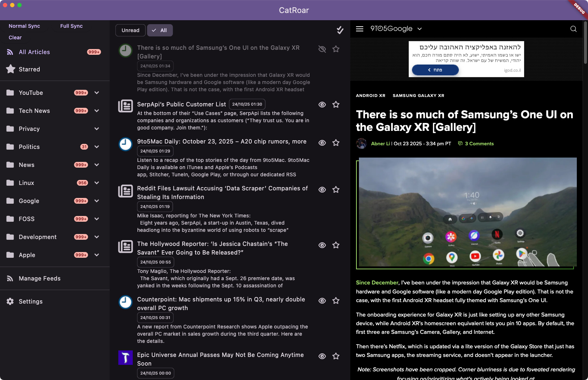Click the FOSS folder icon

click(x=10, y=219)
